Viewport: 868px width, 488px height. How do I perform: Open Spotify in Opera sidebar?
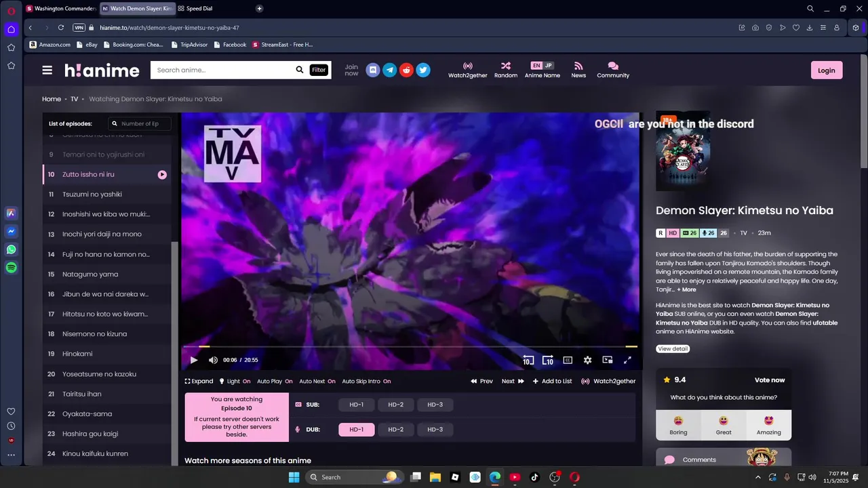click(x=11, y=268)
